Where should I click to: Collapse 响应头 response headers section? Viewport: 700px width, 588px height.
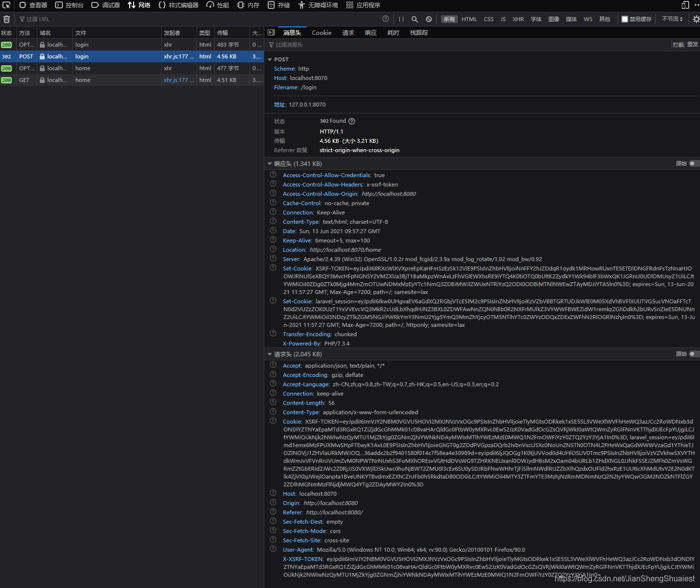point(270,163)
